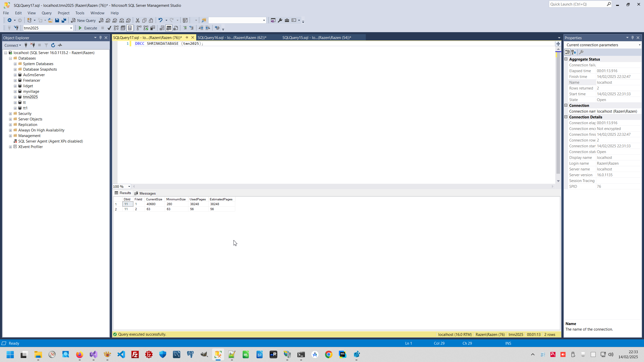Click the Activity Monitor icon in Object Explorer
The height and width of the screenshot is (362, 644).
pos(60,45)
